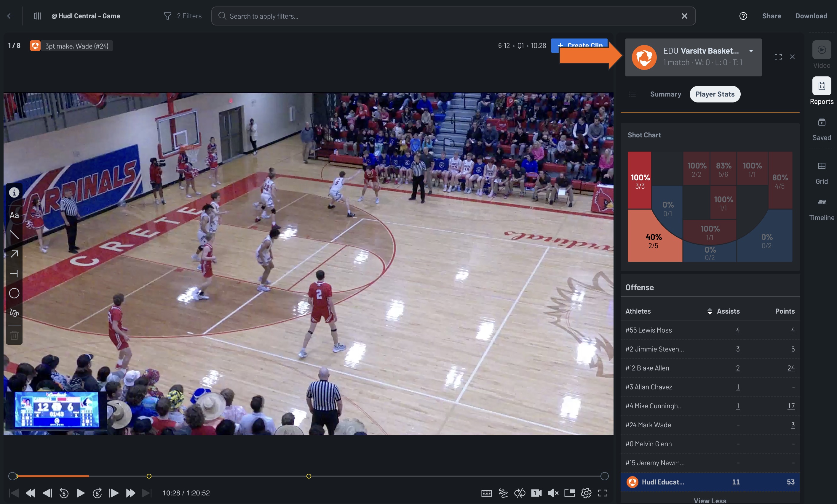The width and height of the screenshot is (837, 504).
Task: Open the columns panel icon beside the game title
Action: coord(37,16)
